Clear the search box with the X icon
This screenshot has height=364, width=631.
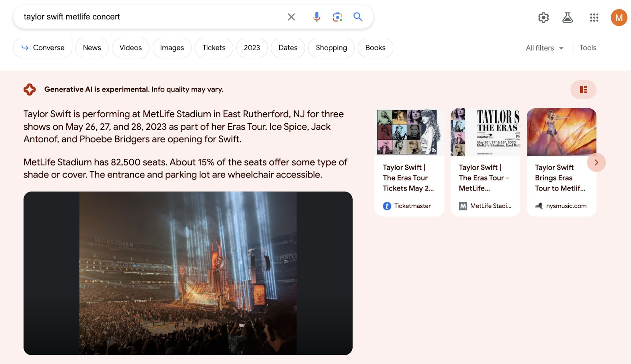[x=291, y=17]
